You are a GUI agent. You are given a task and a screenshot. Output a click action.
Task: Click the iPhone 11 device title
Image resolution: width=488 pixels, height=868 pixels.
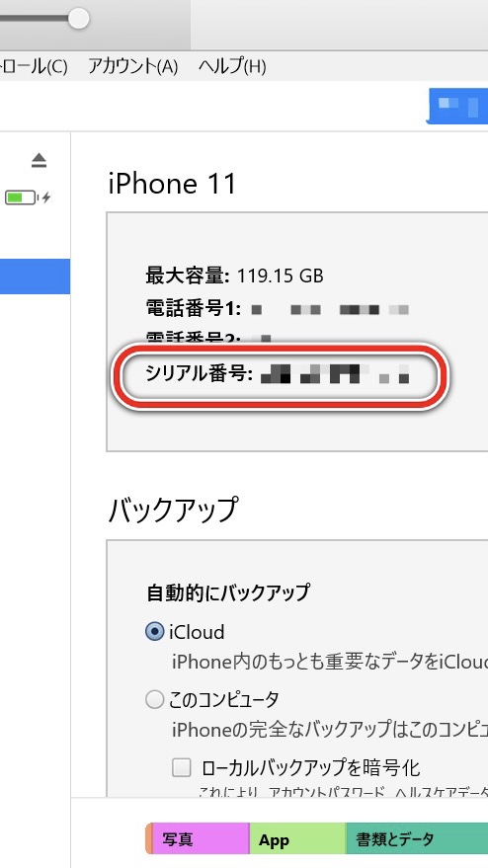tap(172, 184)
